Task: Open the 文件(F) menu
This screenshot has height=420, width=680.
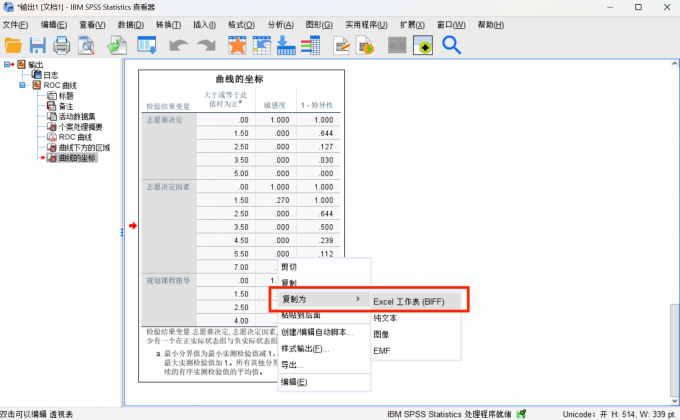Action: tap(15, 25)
